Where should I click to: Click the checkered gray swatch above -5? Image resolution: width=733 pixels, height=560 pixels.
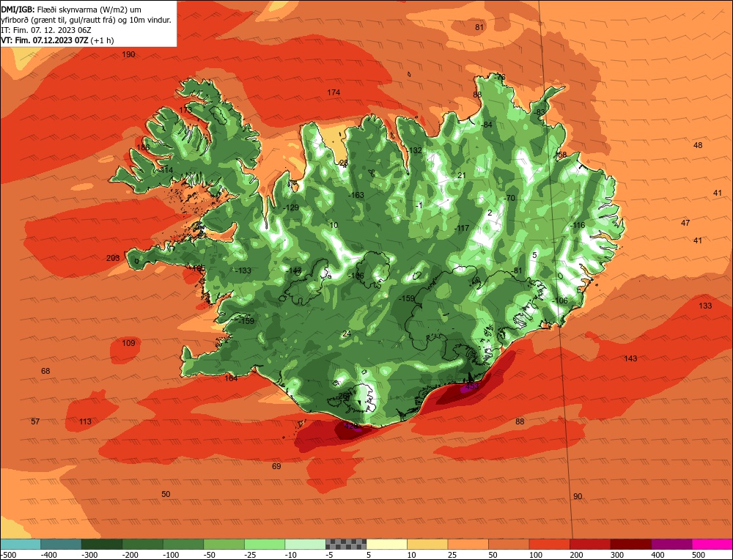(x=346, y=544)
